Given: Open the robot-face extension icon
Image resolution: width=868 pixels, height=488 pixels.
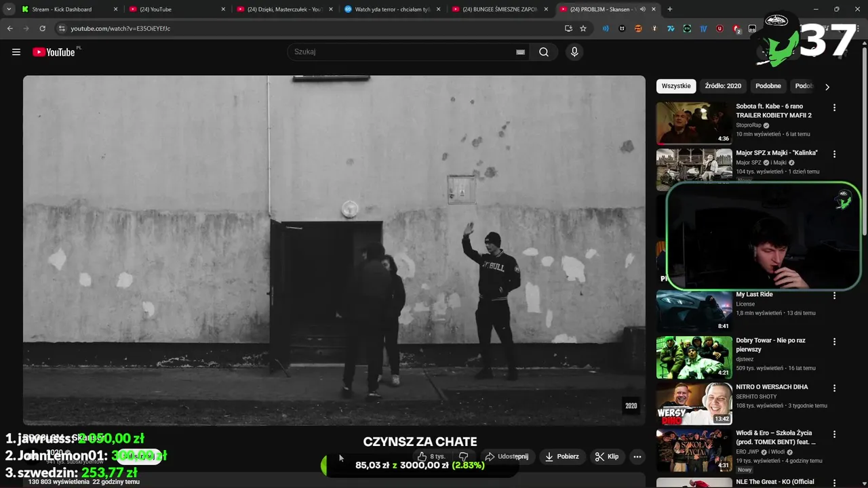Looking at the screenshot, I should tap(752, 28).
